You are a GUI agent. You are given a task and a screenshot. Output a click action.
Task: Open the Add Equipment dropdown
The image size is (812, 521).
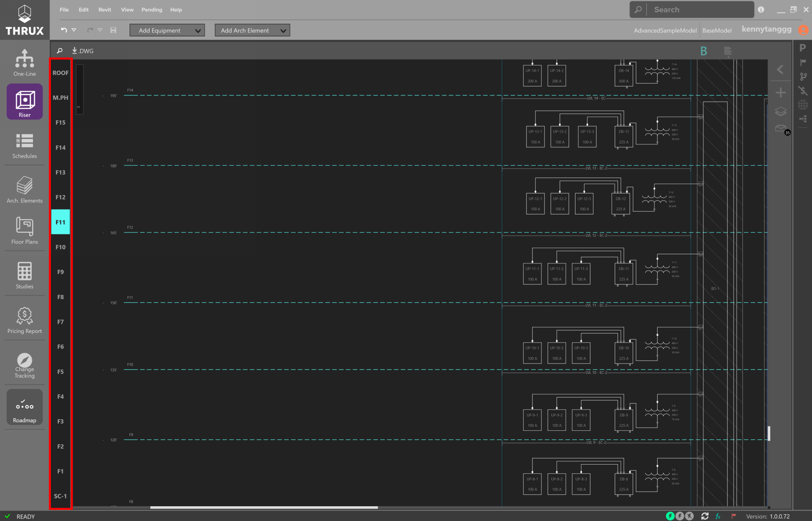[167, 30]
